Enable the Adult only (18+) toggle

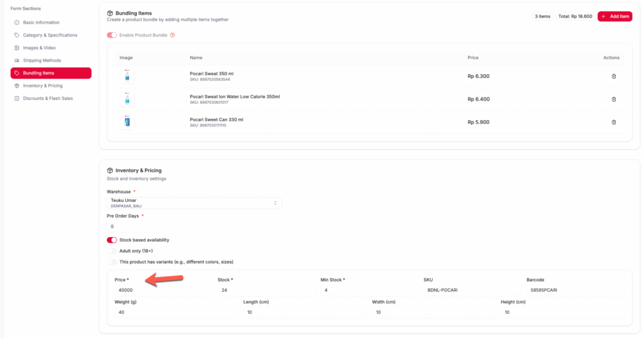coord(112,251)
